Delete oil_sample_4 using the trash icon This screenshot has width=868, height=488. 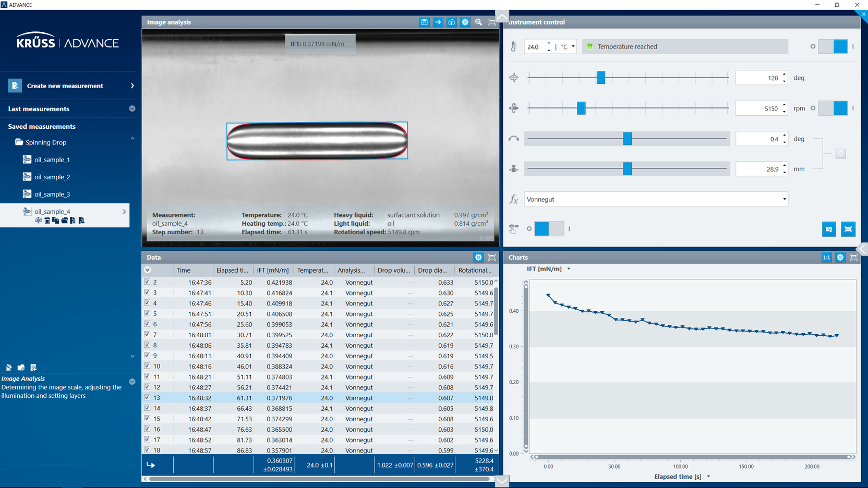(x=47, y=221)
